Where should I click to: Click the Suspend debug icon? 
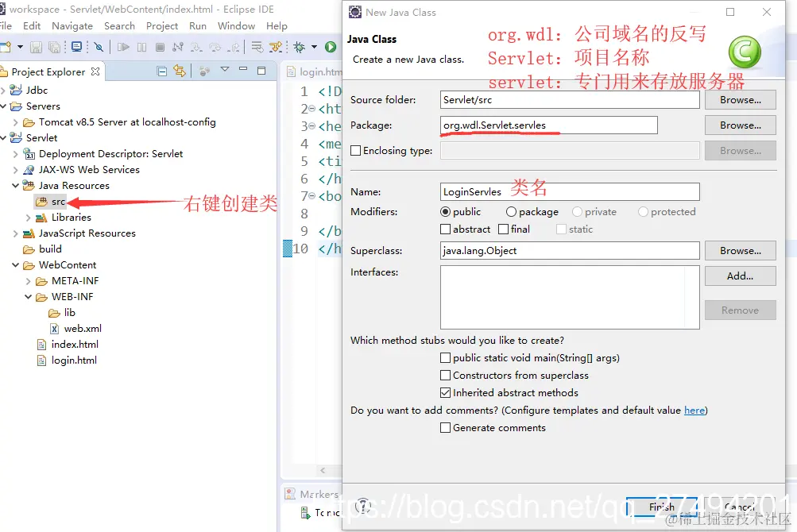point(141,48)
